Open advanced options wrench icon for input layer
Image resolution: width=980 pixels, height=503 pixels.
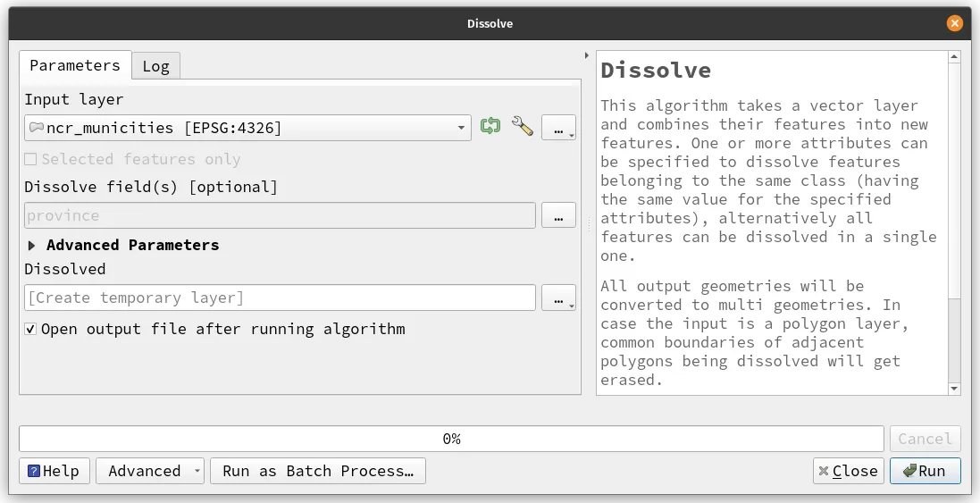(522, 126)
